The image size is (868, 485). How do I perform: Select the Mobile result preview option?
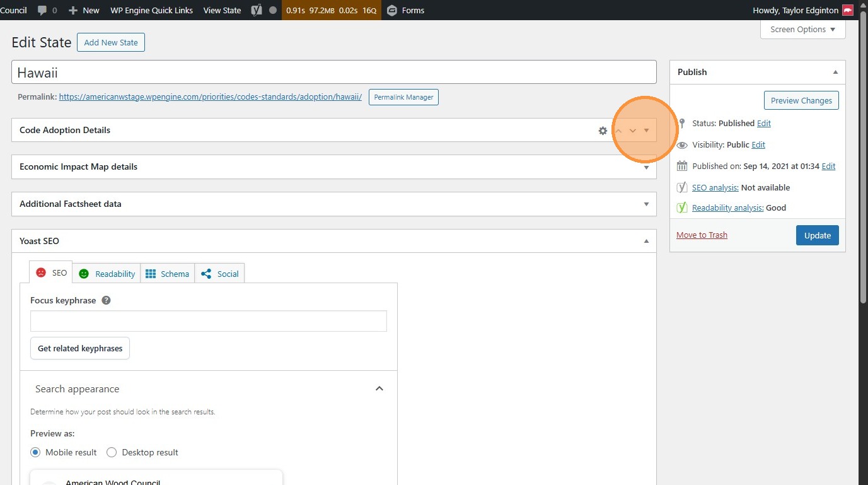[x=36, y=452]
